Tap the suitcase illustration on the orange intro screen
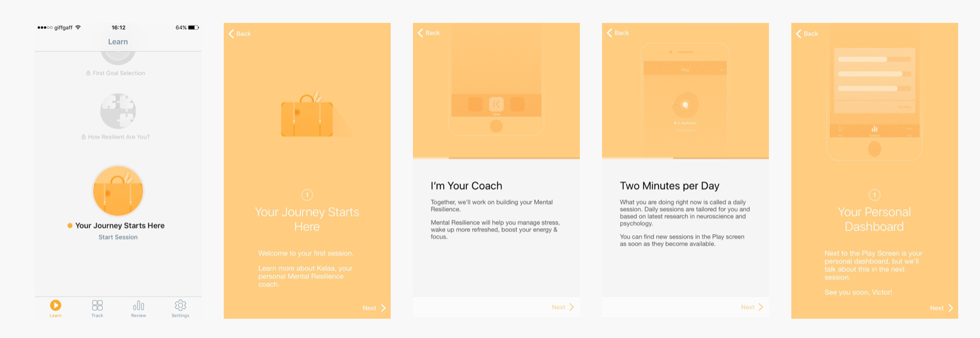980x338 pixels. pyautogui.click(x=308, y=116)
